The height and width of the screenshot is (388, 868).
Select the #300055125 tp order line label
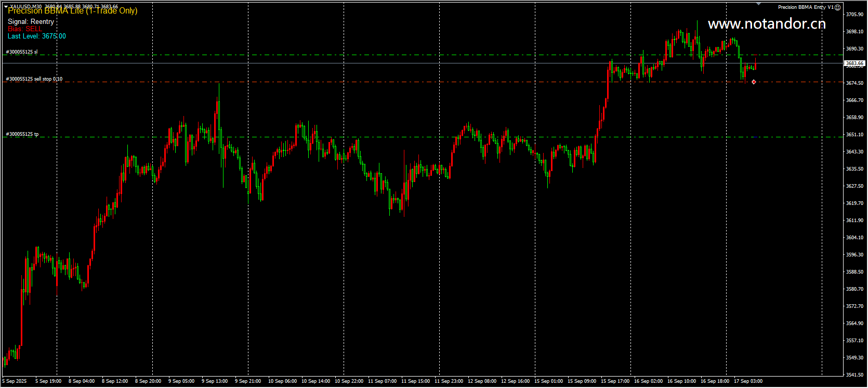(x=22, y=134)
